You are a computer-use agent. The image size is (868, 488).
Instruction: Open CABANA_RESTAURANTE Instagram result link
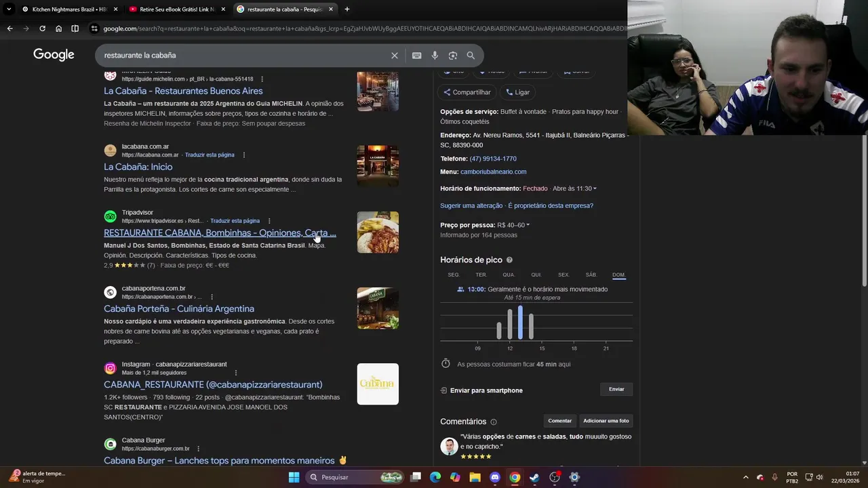tap(213, 384)
